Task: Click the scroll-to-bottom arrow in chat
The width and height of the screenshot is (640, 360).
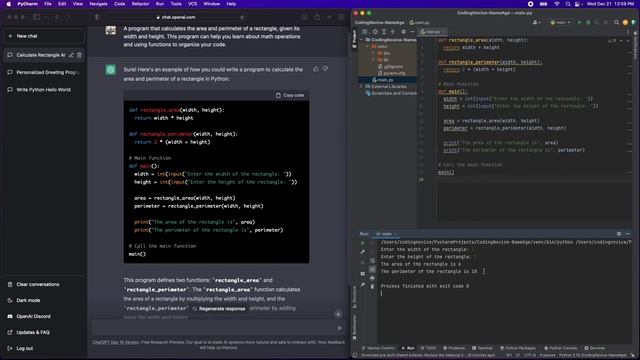Action: (338, 314)
